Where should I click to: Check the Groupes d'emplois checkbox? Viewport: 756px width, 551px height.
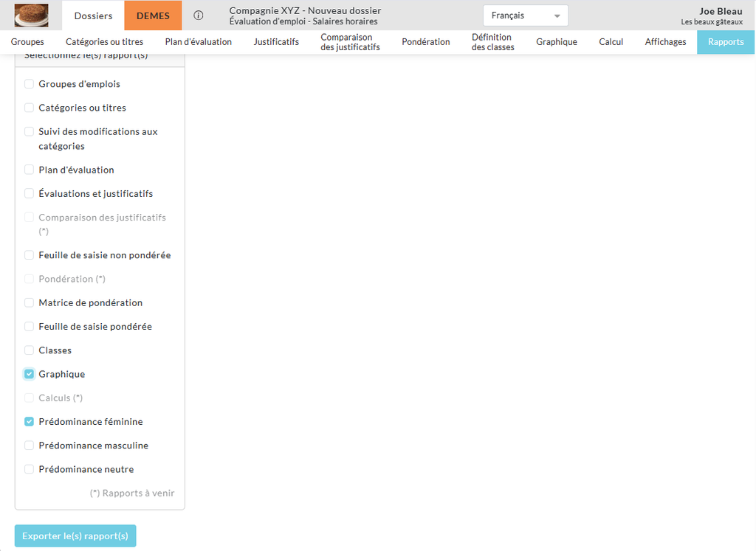point(30,84)
